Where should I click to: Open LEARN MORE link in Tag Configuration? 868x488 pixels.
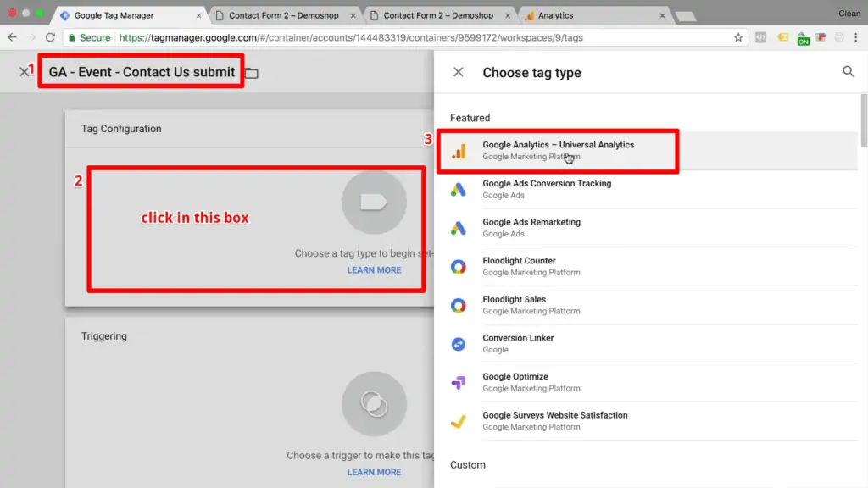tap(374, 270)
